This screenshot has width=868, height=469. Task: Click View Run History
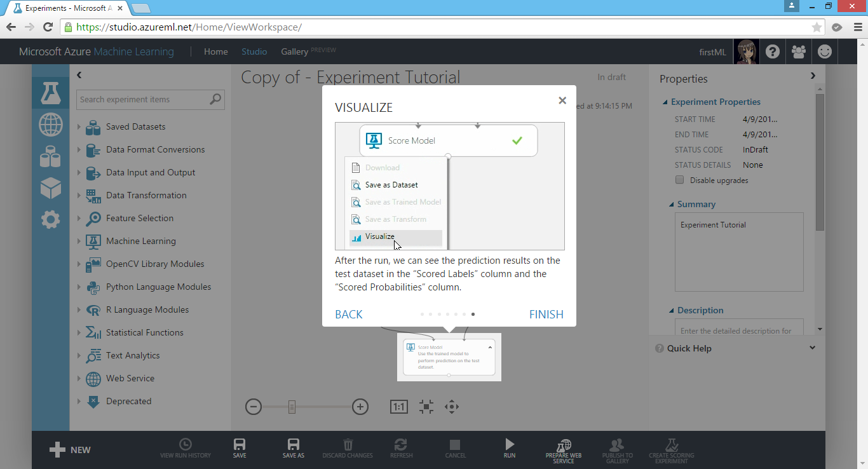click(186, 448)
